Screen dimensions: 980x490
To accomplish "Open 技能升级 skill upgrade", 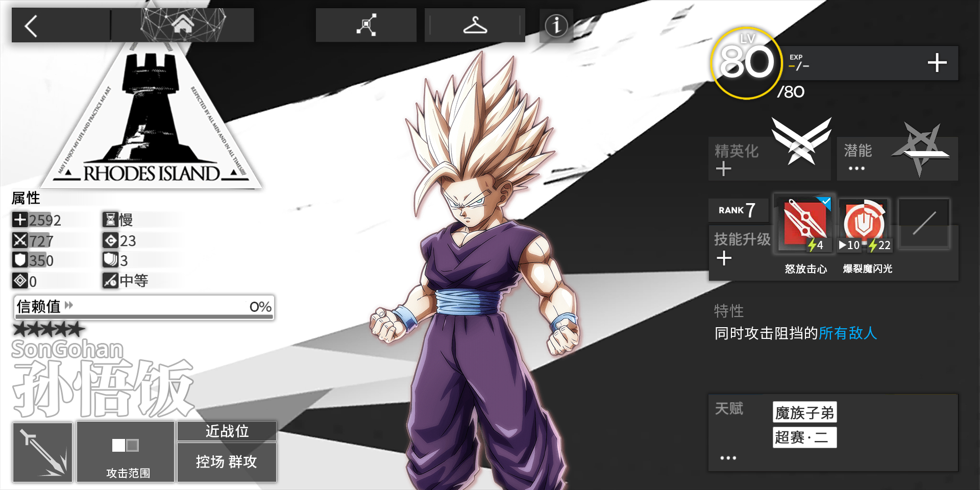I will click(x=742, y=249).
